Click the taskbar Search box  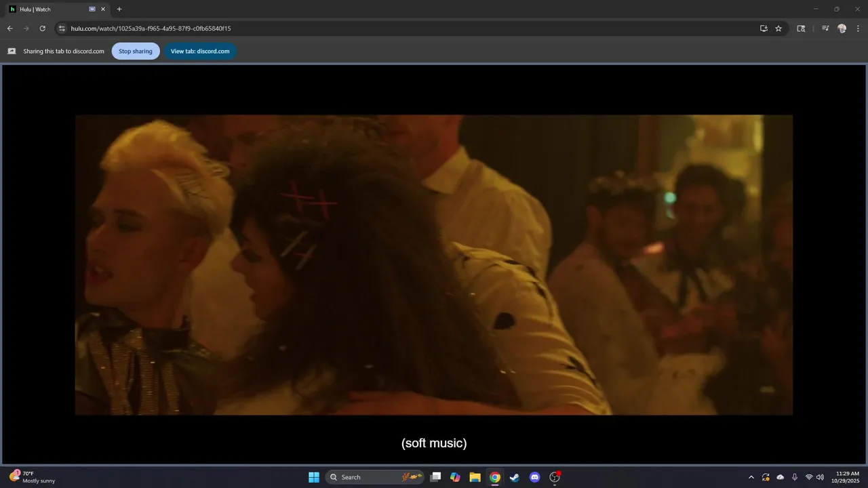[375, 477]
